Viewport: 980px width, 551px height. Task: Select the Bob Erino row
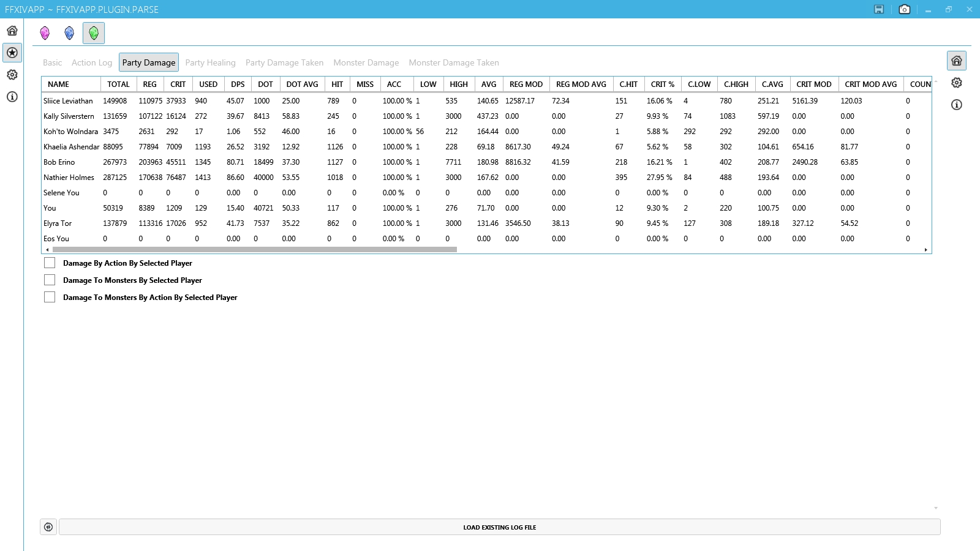pyautogui.click(x=59, y=162)
